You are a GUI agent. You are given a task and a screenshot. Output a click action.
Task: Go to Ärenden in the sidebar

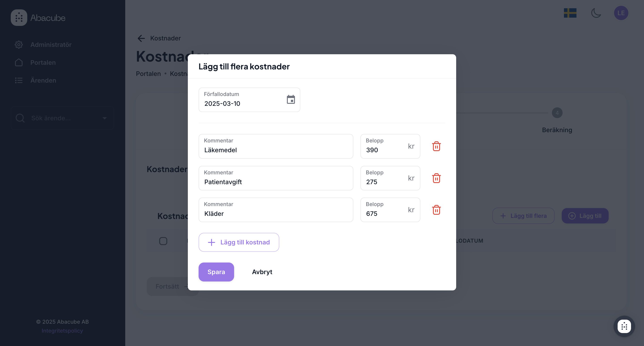pos(43,80)
